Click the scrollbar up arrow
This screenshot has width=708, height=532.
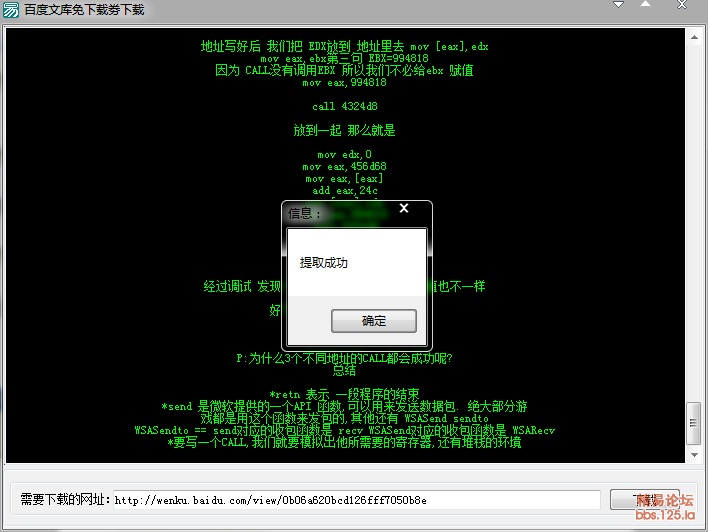[x=694, y=37]
